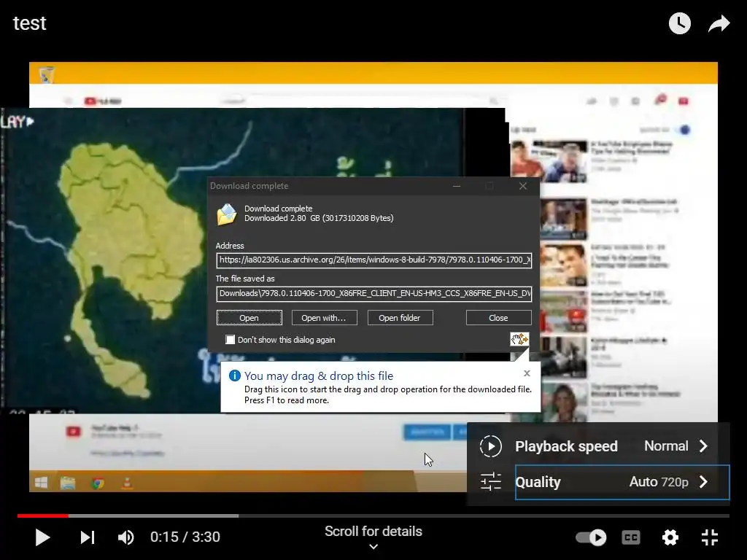Skip to the next video

tap(88, 537)
